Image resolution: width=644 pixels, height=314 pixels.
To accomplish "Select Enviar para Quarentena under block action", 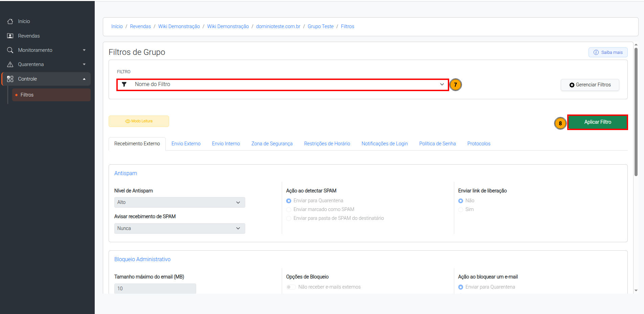I will [461, 287].
